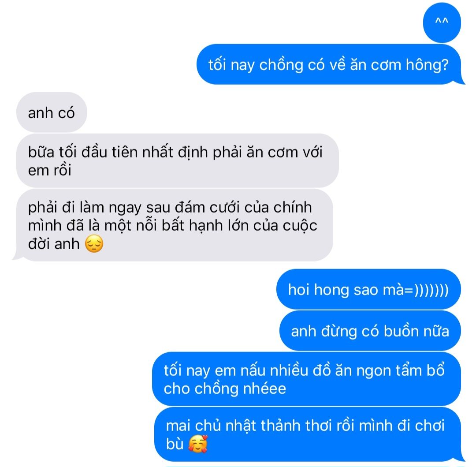Screen dimensions: 476x467
Task: Click the phrase "mình đi chơi" in last bubble
Action: pyautogui.click(x=402, y=426)
